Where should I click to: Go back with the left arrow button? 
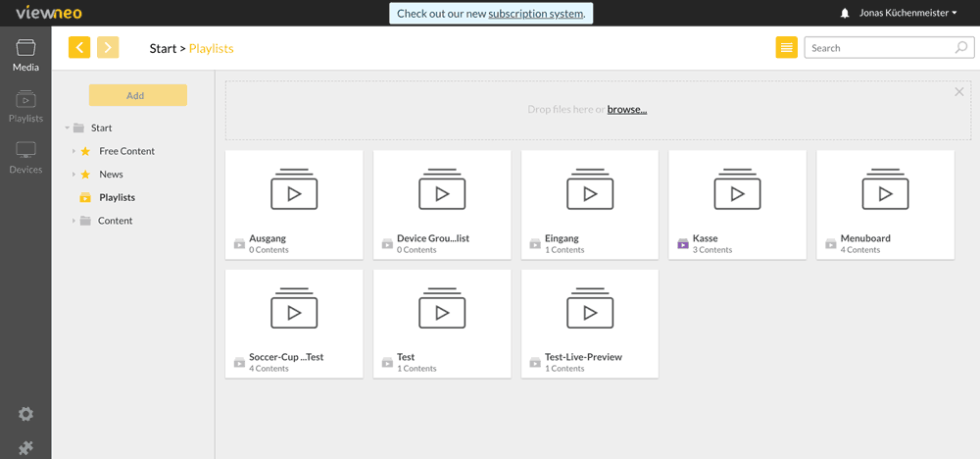tap(79, 47)
